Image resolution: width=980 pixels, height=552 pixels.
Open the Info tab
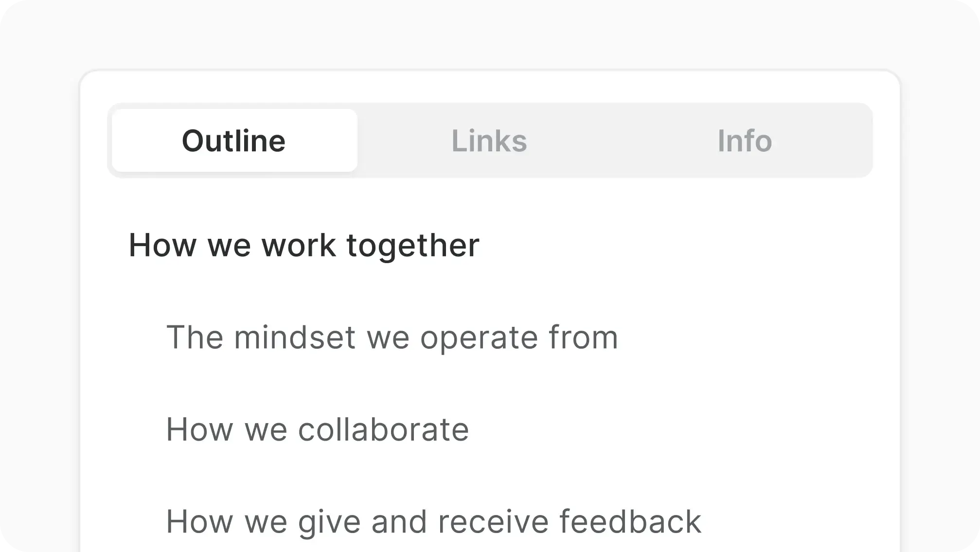pyautogui.click(x=745, y=141)
